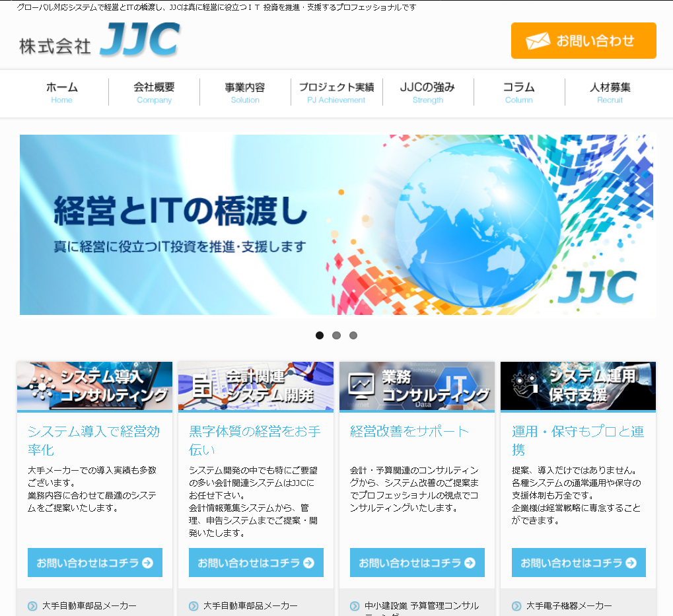Select the third carousel slide dot
Image resolution: width=673 pixels, height=616 pixels.
pyautogui.click(x=353, y=335)
